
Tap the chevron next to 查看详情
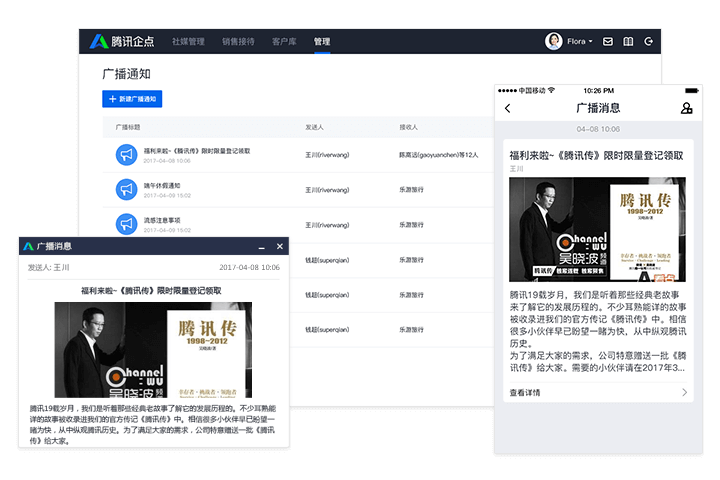(684, 392)
